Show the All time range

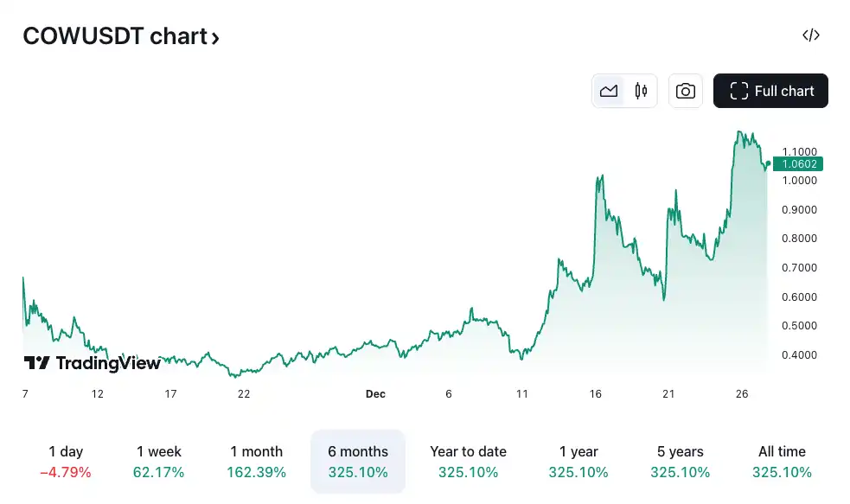pos(782,462)
